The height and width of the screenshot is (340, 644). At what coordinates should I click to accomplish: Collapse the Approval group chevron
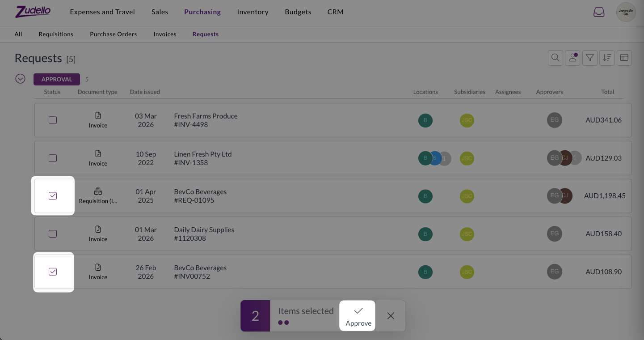pyautogui.click(x=20, y=79)
